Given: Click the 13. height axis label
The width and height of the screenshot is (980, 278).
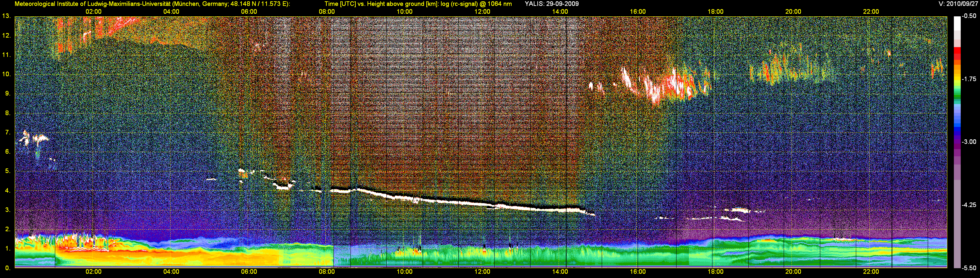Looking at the screenshot, I should [x=6, y=16].
